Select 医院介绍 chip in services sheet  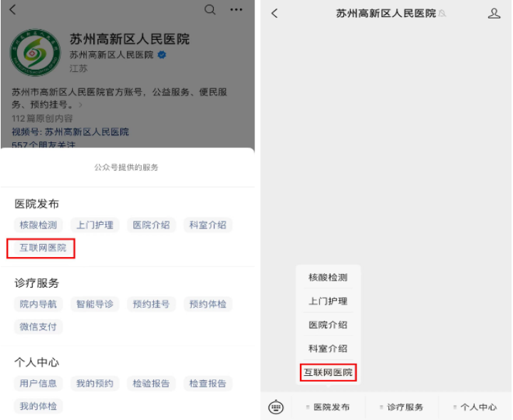click(x=151, y=225)
